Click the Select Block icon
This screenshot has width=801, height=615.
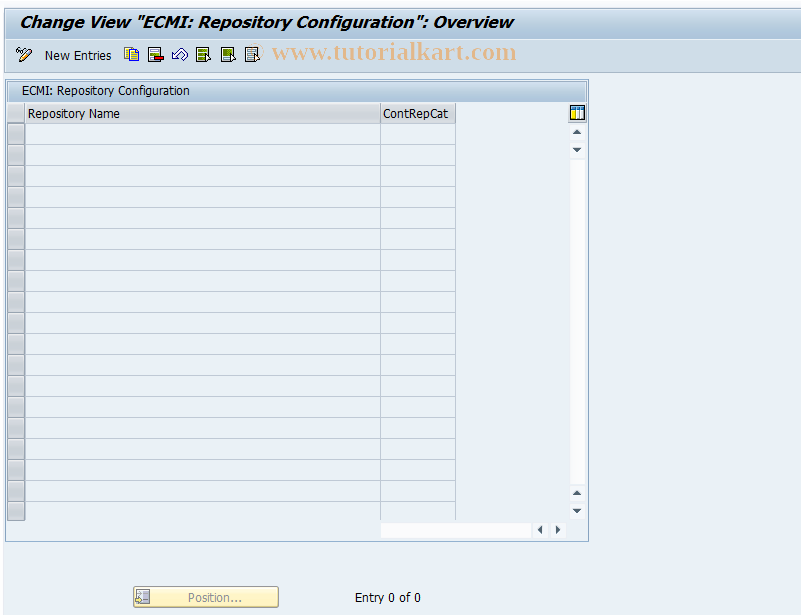(228, 54)
